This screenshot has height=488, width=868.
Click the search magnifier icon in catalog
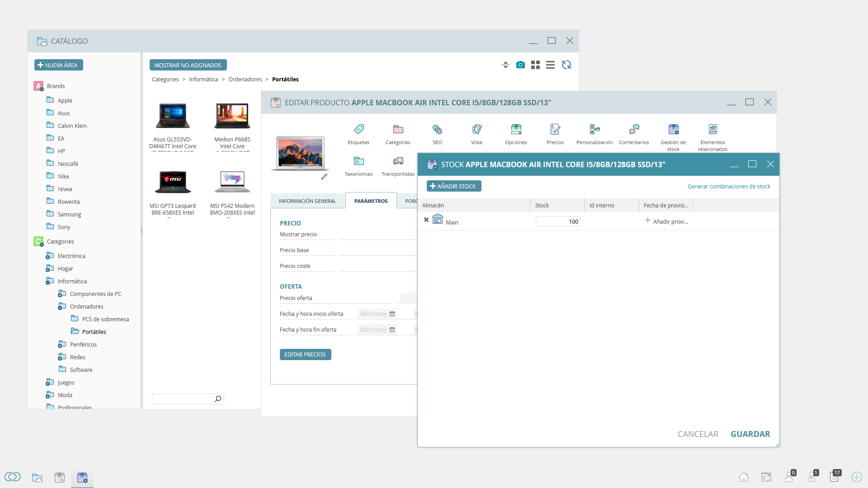tap(218, 399)
